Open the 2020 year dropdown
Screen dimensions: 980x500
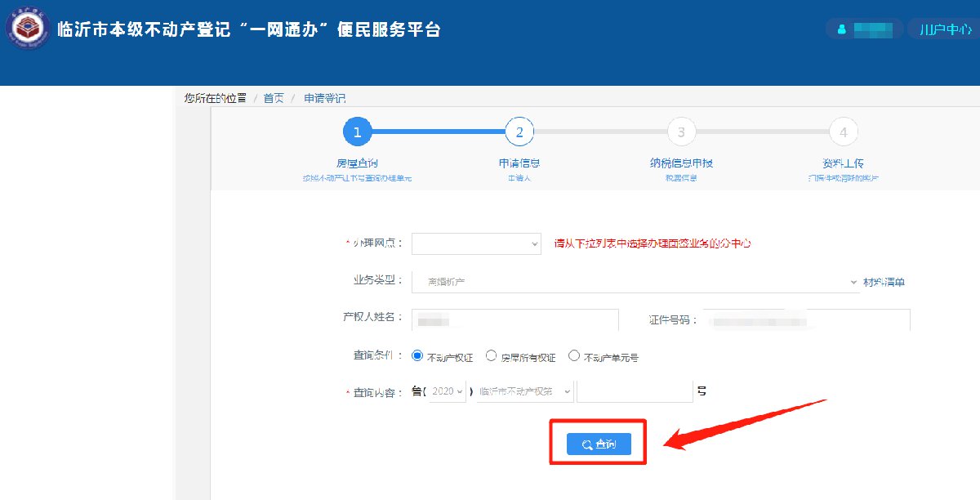448,391
